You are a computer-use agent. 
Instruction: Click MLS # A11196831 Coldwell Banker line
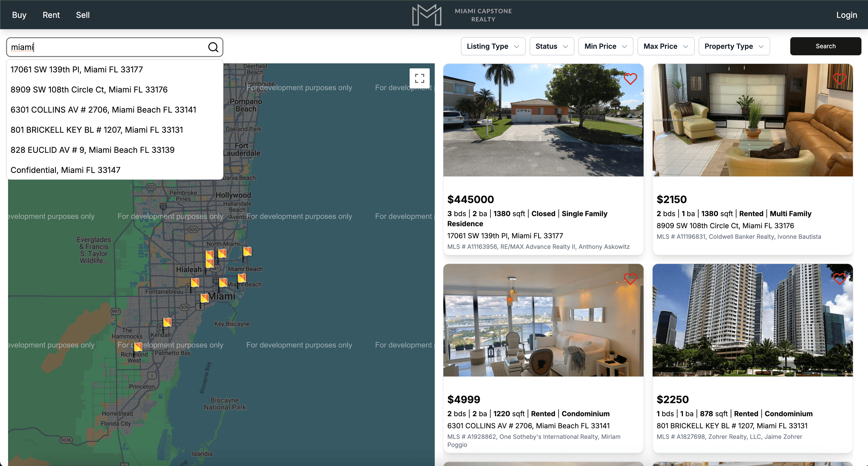pyautogui.click(x=739, y=237)
